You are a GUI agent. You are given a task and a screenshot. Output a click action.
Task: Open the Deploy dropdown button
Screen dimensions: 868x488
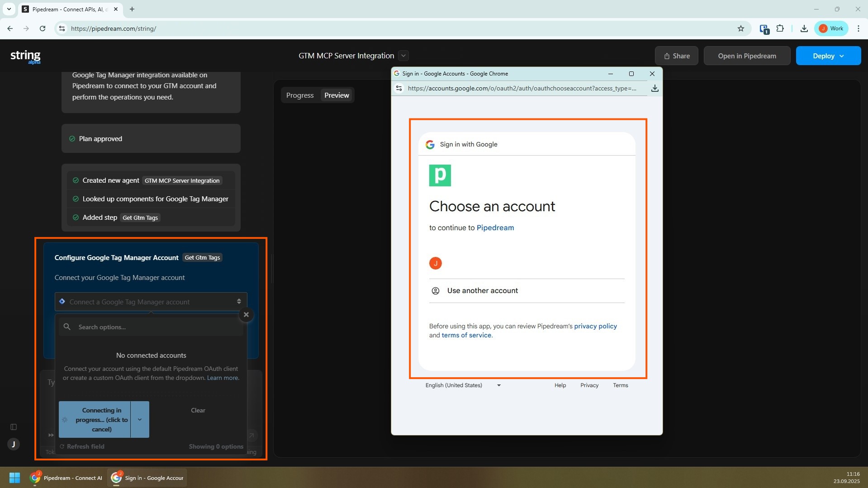(x=828, y=56)
